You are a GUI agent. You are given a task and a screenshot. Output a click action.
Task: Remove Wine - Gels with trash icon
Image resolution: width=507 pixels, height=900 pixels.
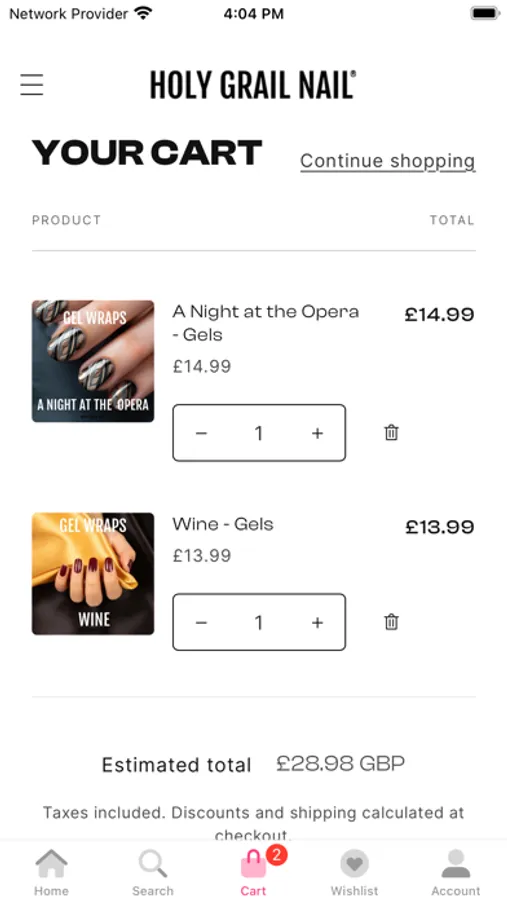click(x=391, y=622)
